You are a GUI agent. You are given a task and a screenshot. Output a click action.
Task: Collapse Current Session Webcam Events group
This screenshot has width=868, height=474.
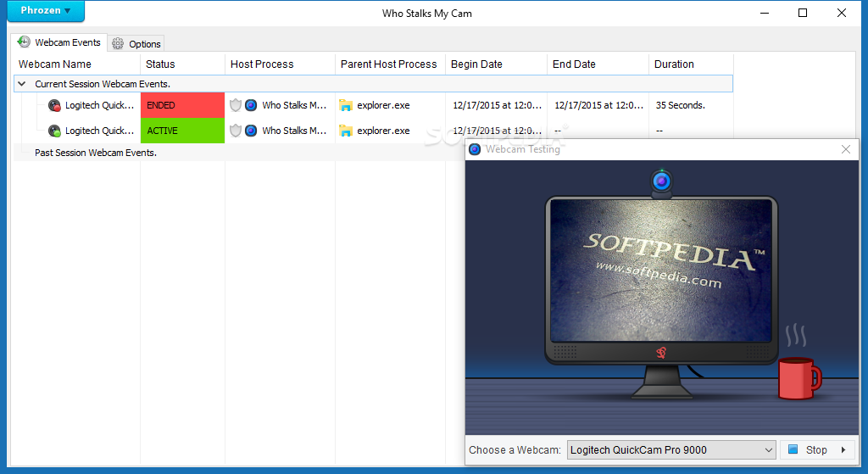coord(21,84)
